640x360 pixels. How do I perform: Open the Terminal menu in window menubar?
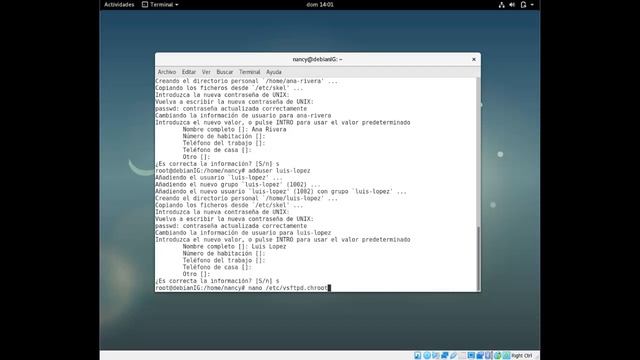pyautogui.click(x=249, y=72)
